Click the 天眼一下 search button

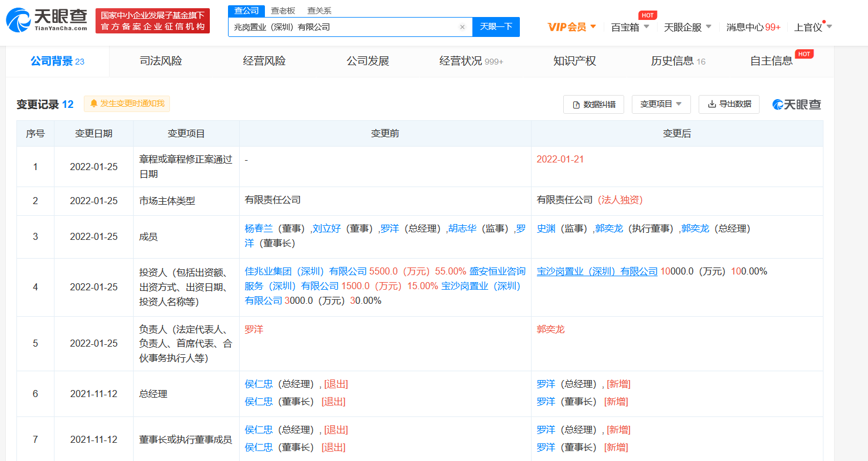click(x=496, y=27)
